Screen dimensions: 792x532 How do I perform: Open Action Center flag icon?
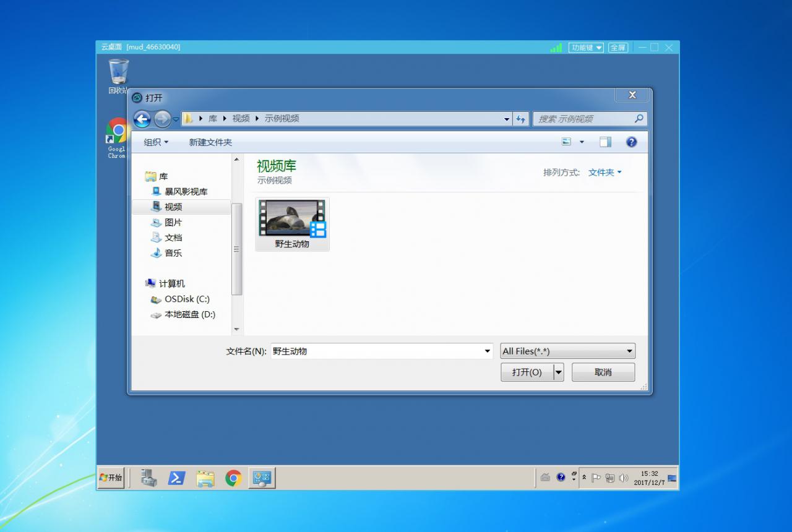[596, 478]
